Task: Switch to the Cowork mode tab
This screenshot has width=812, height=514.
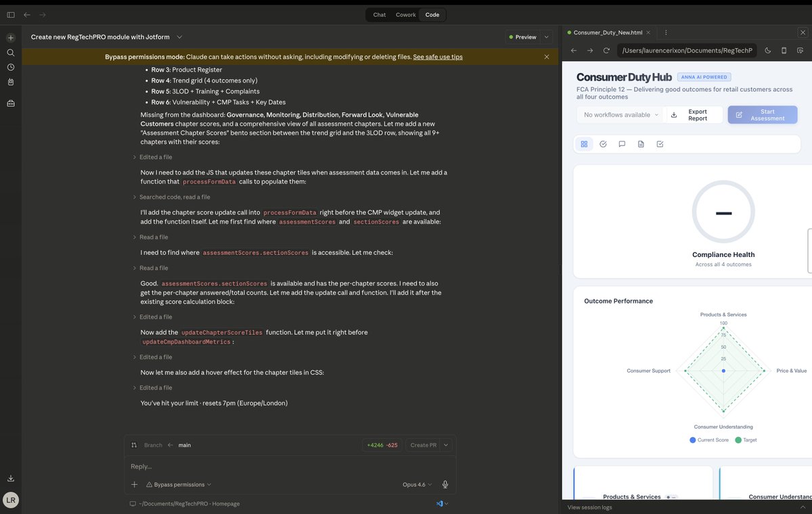Action: [x=406, y=14]
